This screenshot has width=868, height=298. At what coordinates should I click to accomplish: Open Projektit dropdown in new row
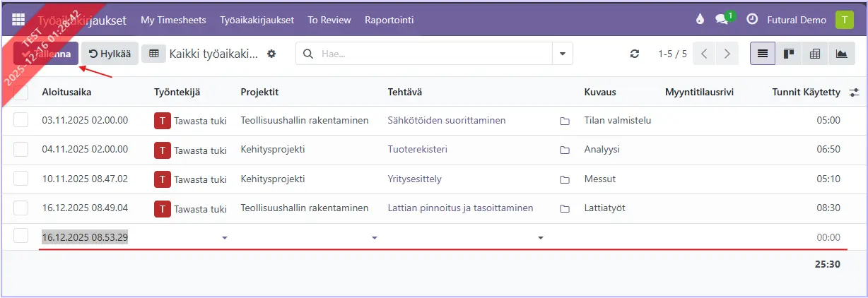375,238
